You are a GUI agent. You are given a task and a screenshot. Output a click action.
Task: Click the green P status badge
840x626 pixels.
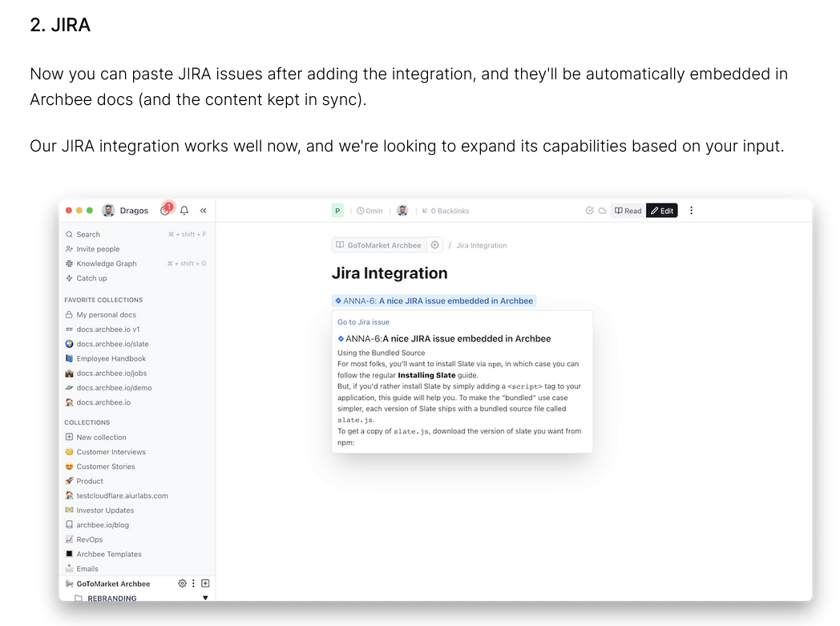click(x=337, y=211)
